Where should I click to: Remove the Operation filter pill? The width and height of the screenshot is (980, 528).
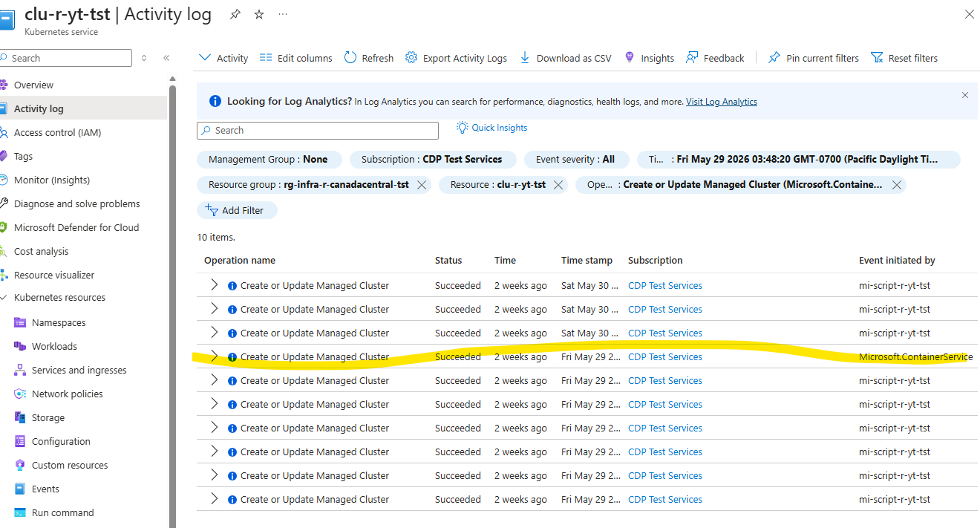coord(897,185)
